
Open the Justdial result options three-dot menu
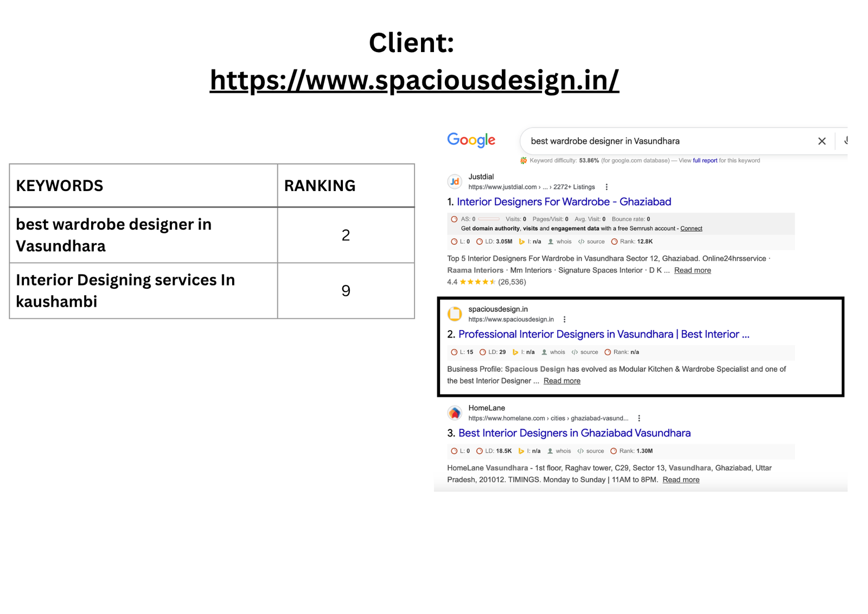pos(607,187)
